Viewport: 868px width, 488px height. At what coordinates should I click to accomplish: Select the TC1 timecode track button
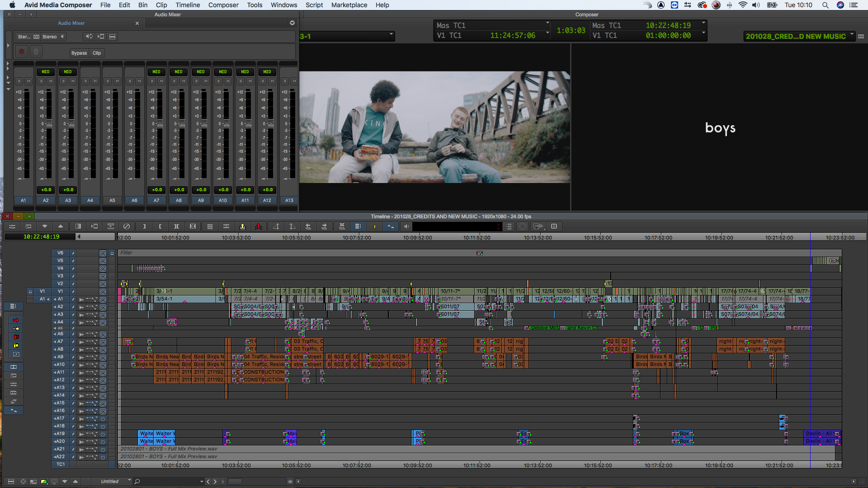[60, 465]
